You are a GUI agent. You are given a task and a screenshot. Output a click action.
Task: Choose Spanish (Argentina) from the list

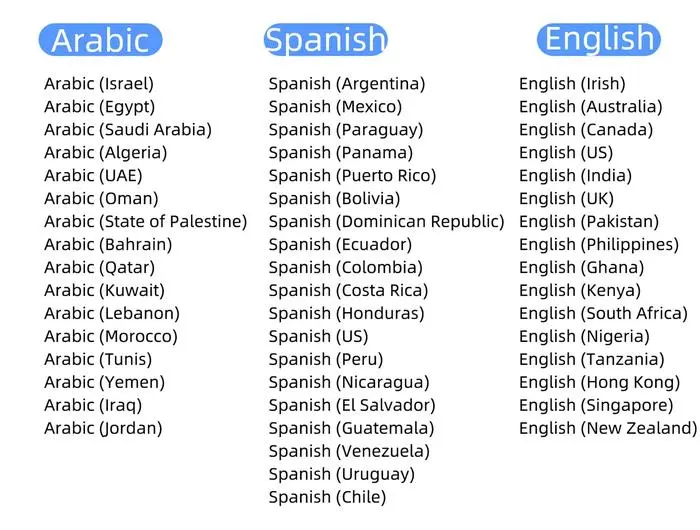click(x=346, y=84)
